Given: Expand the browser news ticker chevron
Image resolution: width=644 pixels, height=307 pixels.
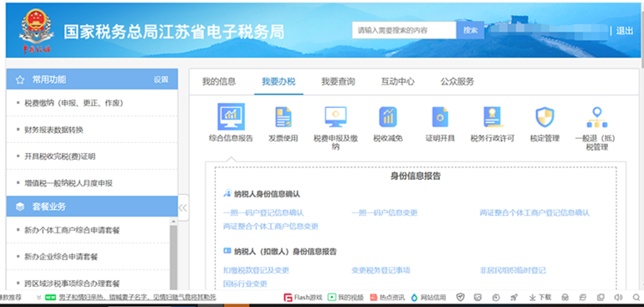Looking at the screenshot, I should (x=39, y=297).
